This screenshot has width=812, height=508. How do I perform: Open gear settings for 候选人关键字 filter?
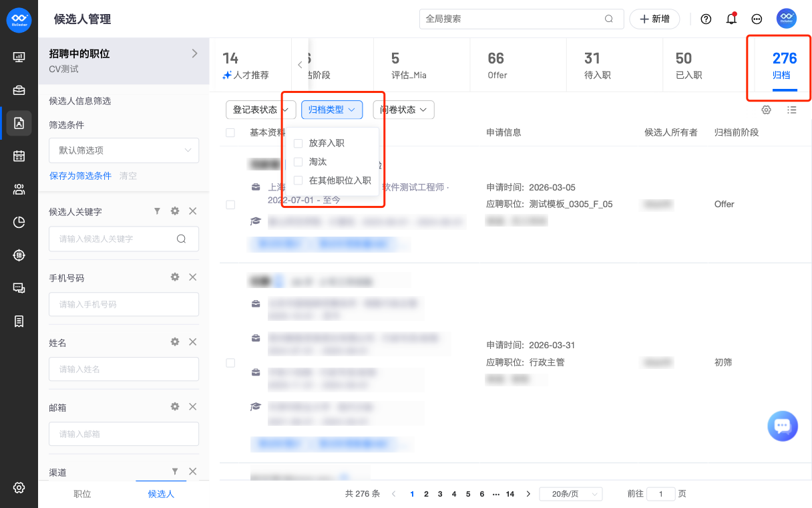175,211
